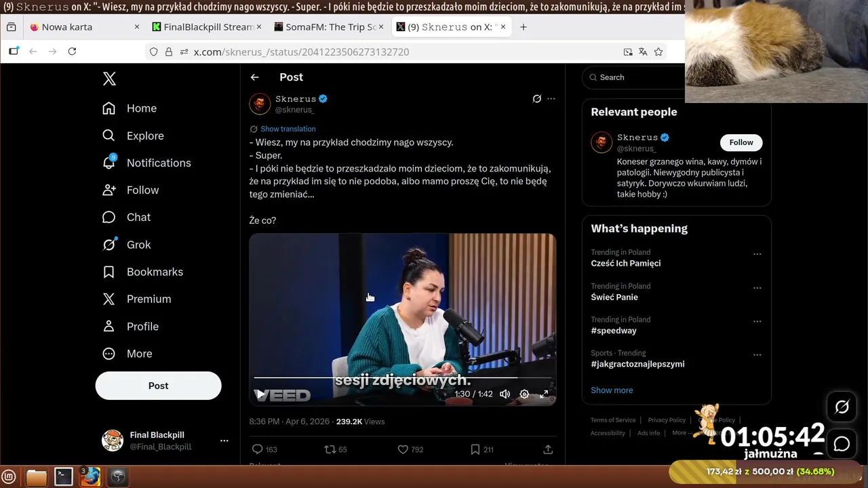The width and height of the screenshot is (868, 488).
Task: Open more menu for #jakgractoznajlepszymi trend
Action: pos(757,354)
